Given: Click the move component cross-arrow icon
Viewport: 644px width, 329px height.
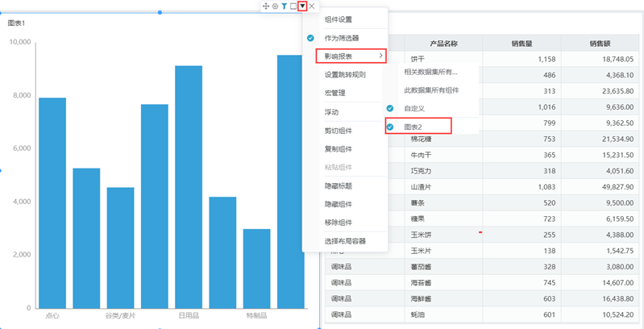Looking at the screenshot, I should tap(266, 6).
